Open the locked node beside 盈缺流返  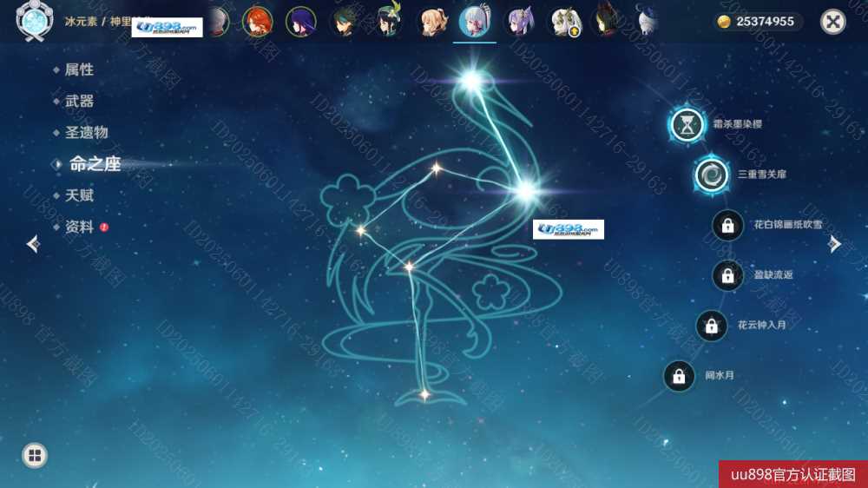click(727, 274)
